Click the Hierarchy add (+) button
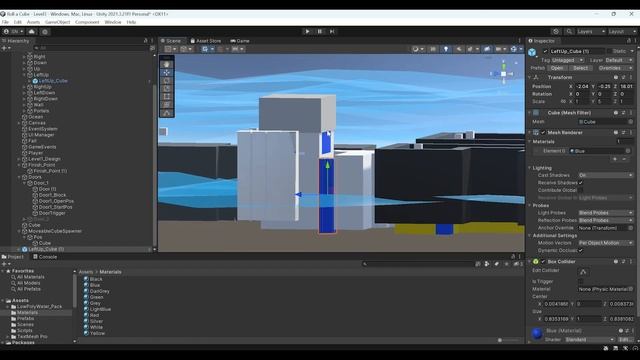The height and width of the screenshot is (360, 640). (x=6, y=48)
